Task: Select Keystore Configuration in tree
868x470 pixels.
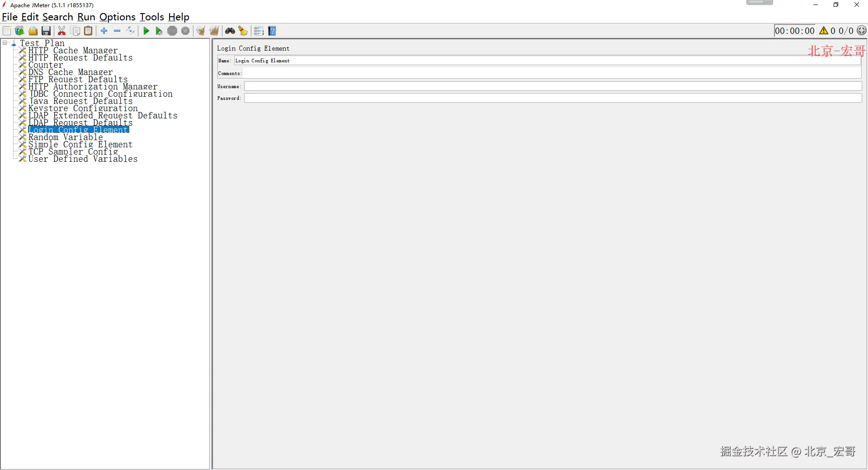Action: pyautogui.click(x=83, y=108)
